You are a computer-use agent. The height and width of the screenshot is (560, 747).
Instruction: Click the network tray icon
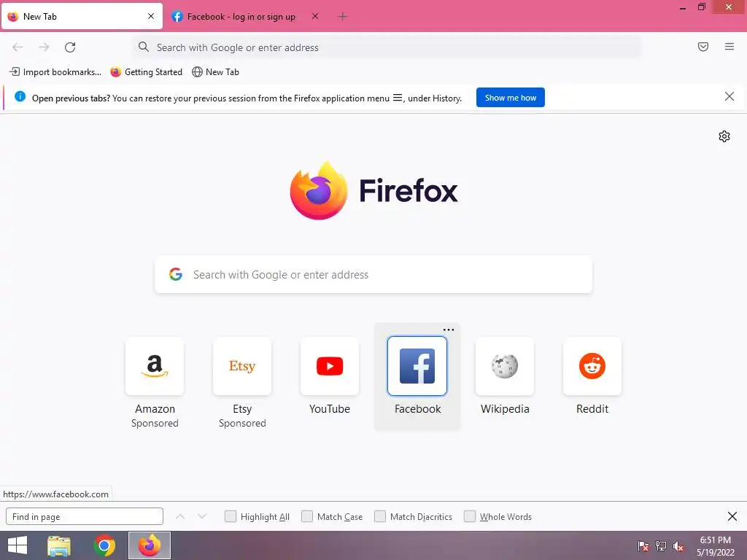point(661,546)
